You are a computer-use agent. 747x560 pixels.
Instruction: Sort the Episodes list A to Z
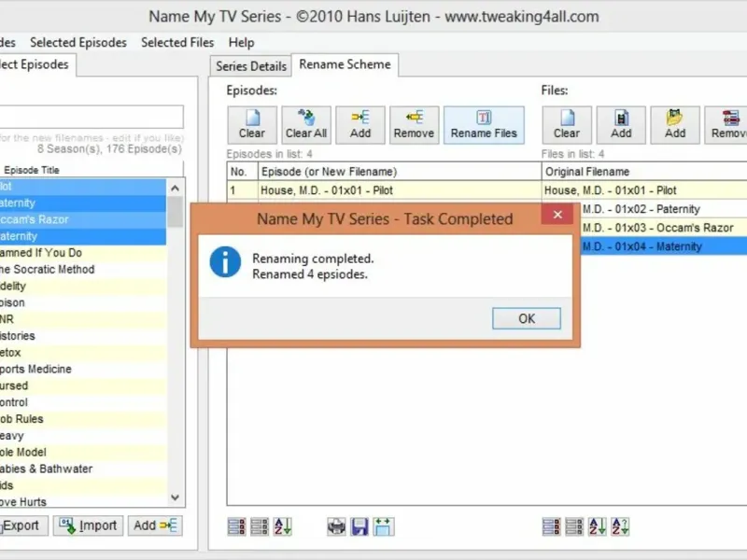coord(283,526)
